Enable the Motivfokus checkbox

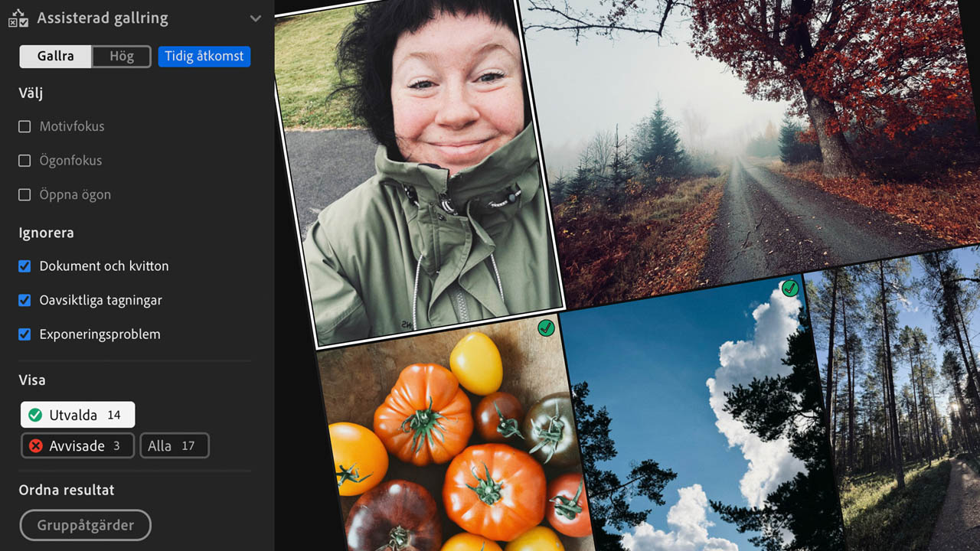click(x=24, y=126)
